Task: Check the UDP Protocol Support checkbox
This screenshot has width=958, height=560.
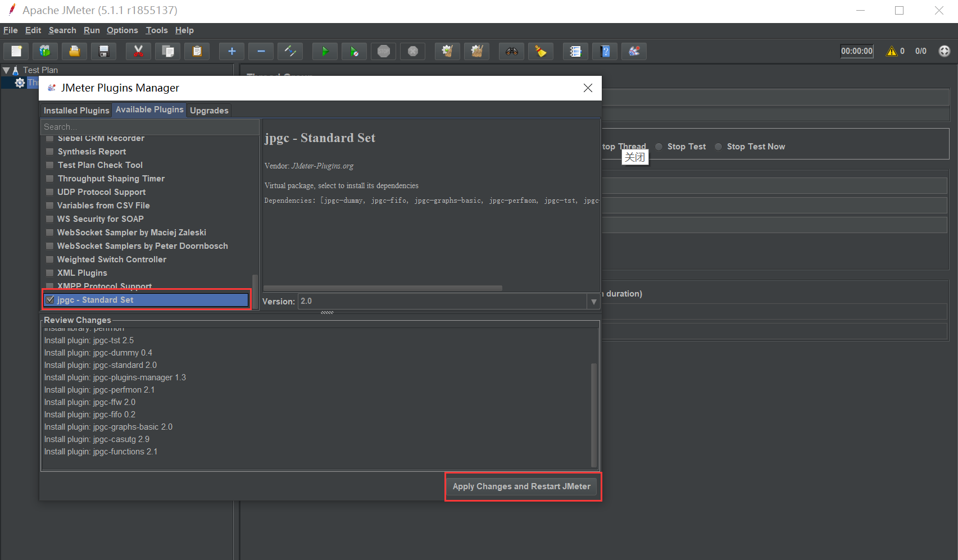Action: click(x=50, y=192)
